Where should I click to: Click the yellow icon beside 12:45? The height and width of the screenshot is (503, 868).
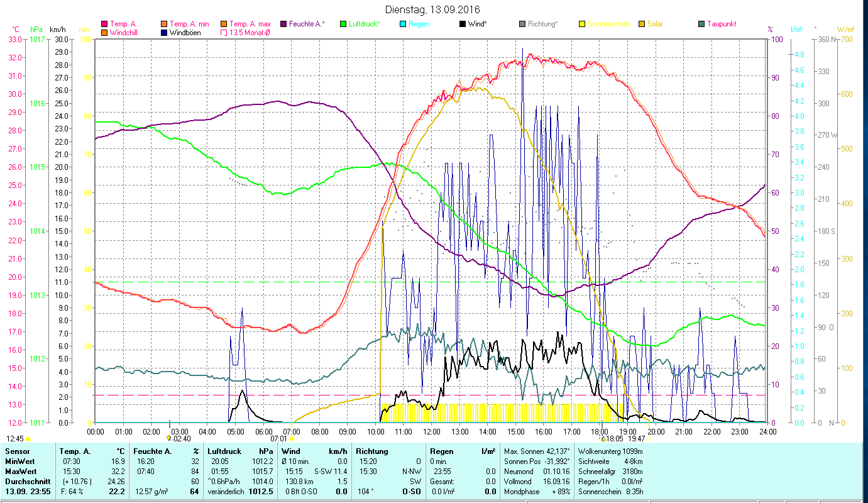(x=28, y=439)
